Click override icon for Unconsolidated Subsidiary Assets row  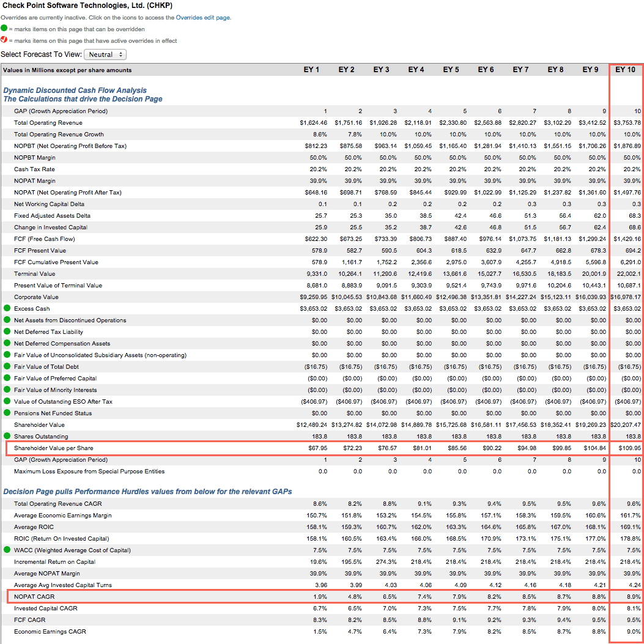7,355
